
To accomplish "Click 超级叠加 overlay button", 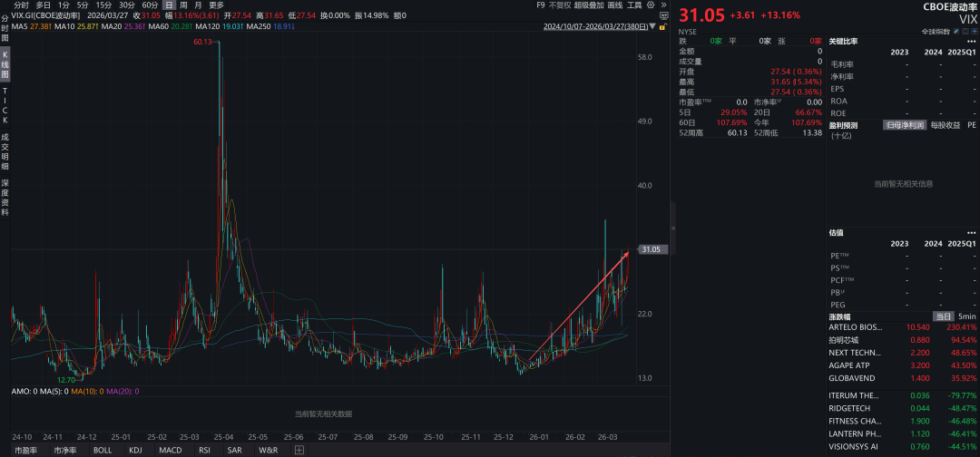I will [x=589, y=5].
